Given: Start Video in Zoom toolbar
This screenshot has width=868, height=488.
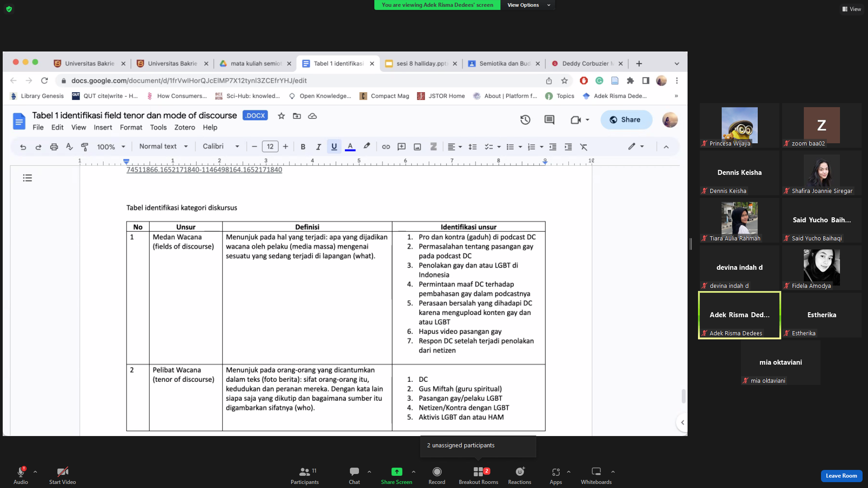Looking at the screenshot, I should 62,475.
